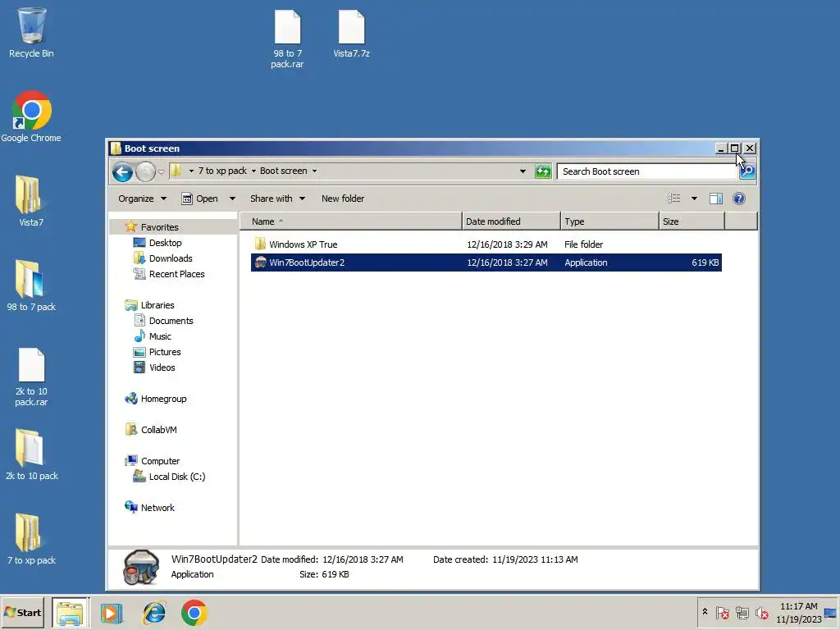The height and width of the screenshot is (630, 840).
Task: Select 2k to 10 pack.rar file
Action: [x=31, y=377]
